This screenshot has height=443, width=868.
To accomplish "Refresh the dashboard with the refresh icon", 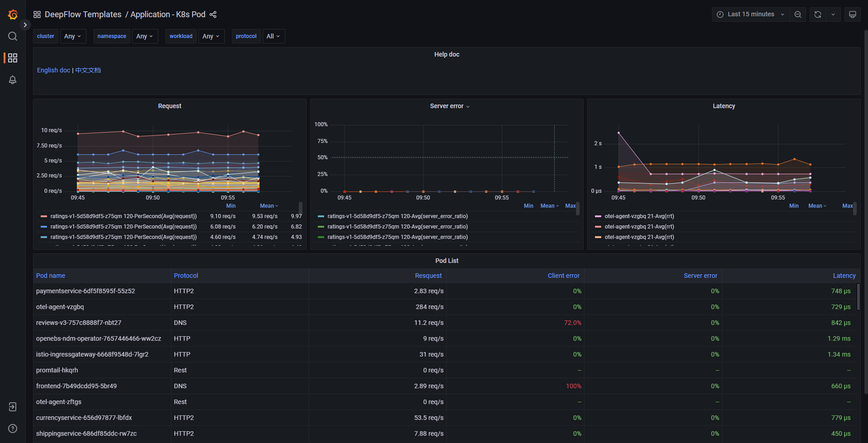I will coord(816,14).
